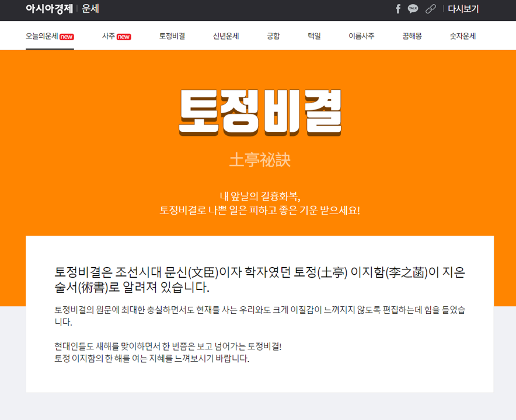Screen dimensions: 516x420
Task: Copy the page URL using link icon
Action: (x=430, y=9)
